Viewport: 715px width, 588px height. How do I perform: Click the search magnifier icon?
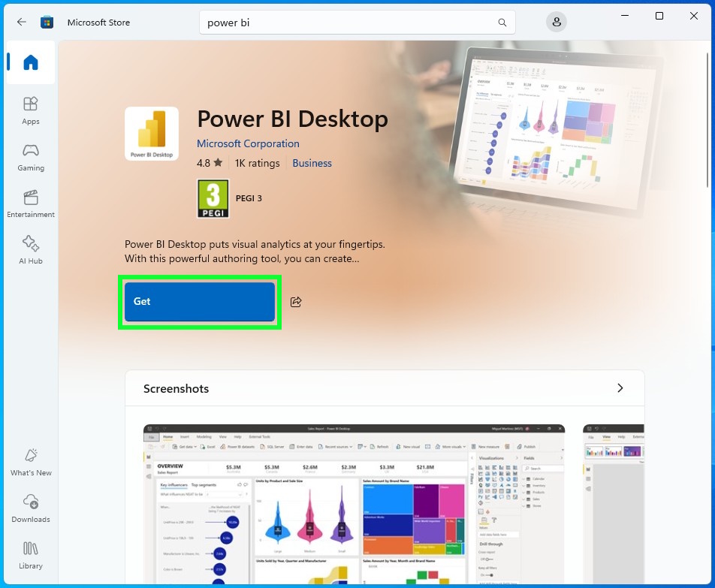click(x=502, y=23)
